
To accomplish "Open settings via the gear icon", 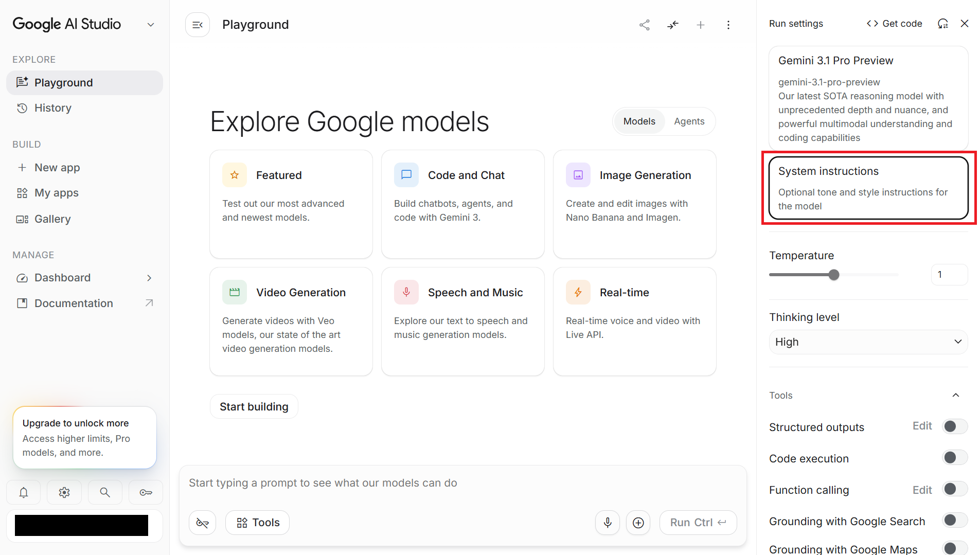I will (x=64, y=492).
